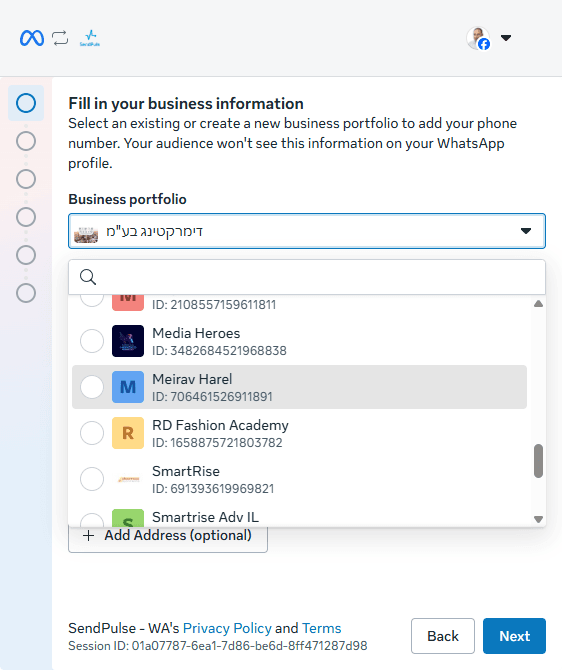This screenshot has width=562, height=670.
Task: Choose the RD Fashion Academy list entry
Action: [x=299, y=433]
